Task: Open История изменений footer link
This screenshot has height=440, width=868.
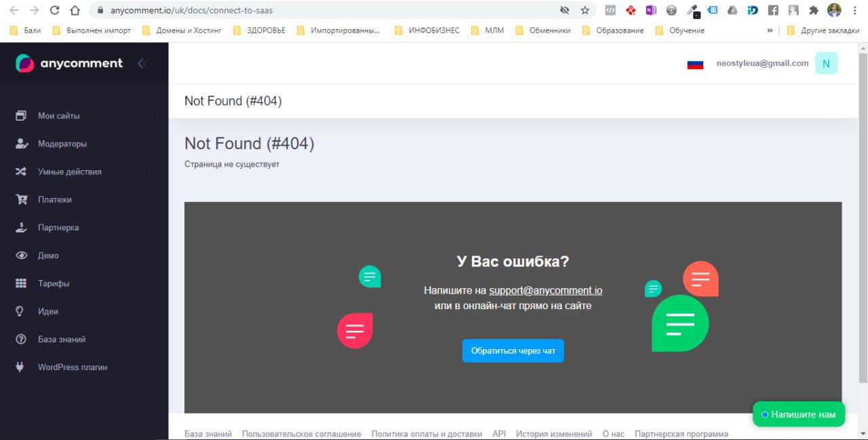Action: coord(554,434)
